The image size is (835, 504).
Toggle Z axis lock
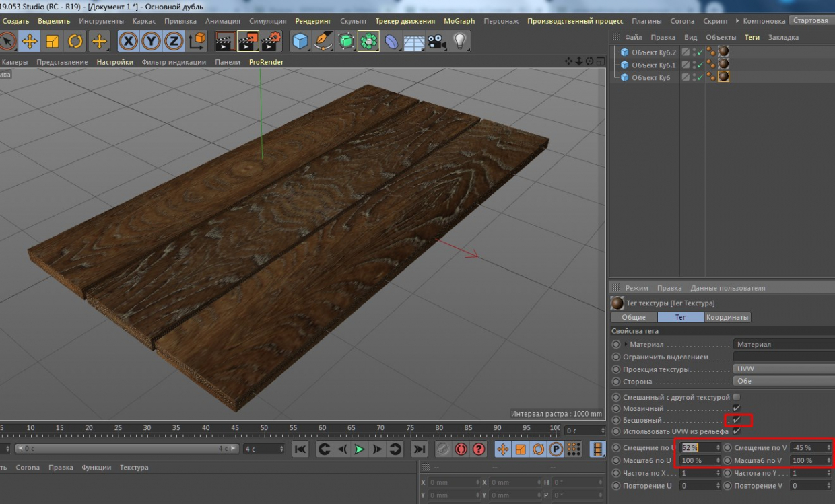point(174,42)
